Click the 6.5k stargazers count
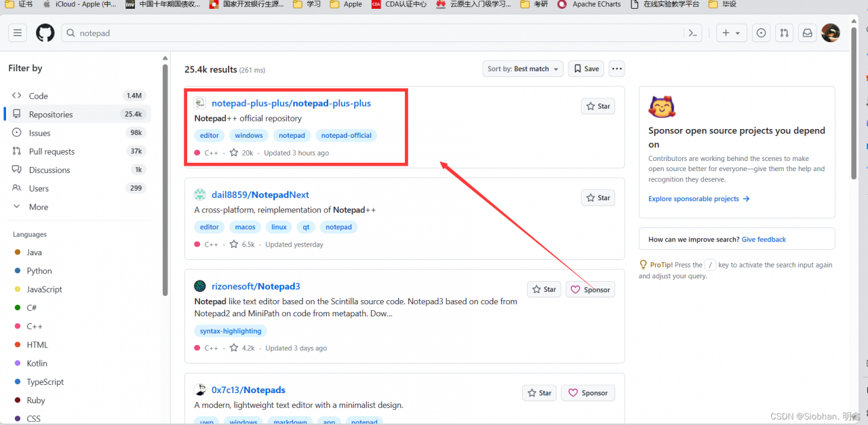 pyautogui.click(x=242, y=244)
